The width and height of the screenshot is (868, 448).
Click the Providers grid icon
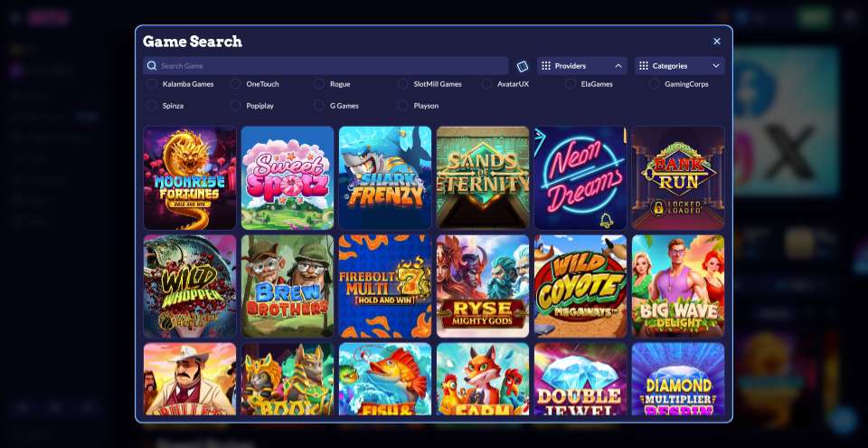coord(546,66)
